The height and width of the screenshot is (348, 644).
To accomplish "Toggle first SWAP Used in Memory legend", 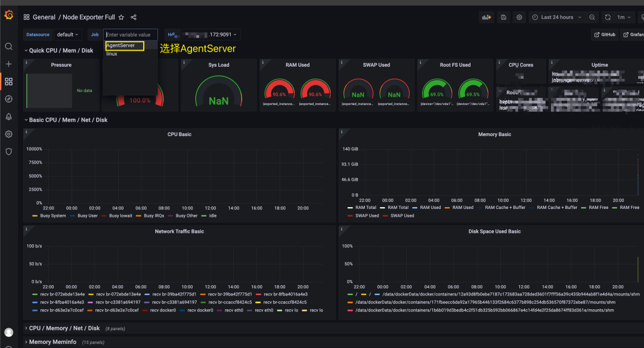I will point(367,215).
